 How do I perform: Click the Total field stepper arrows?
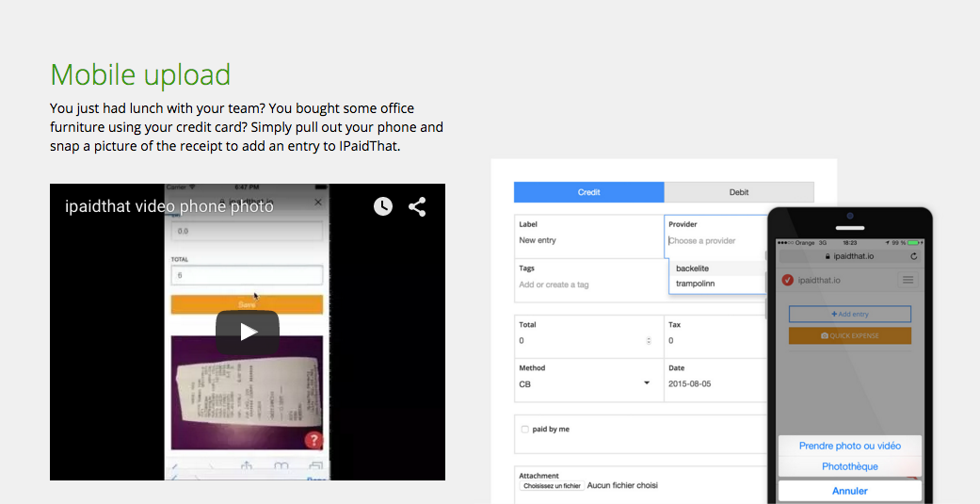[x=648, y=341]
